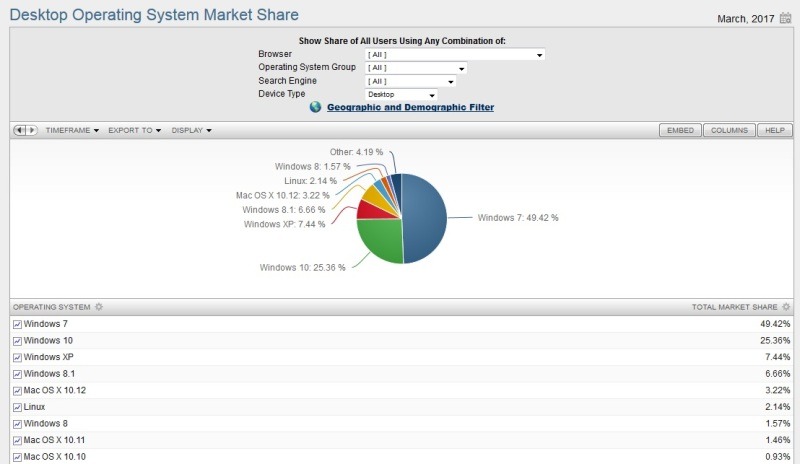Click the 0.93% table value
This screenshot has width=800, height=464.
click(x=778, y=457)
